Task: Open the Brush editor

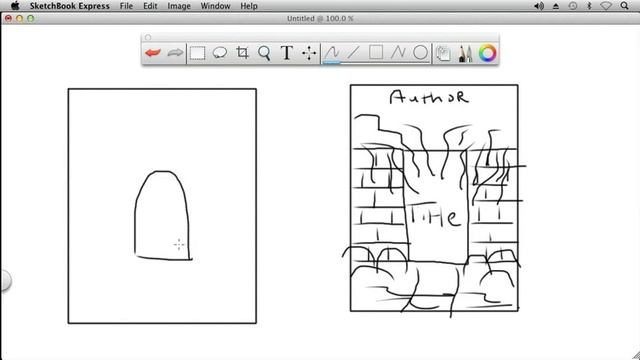Action: (x=465, y=53)
